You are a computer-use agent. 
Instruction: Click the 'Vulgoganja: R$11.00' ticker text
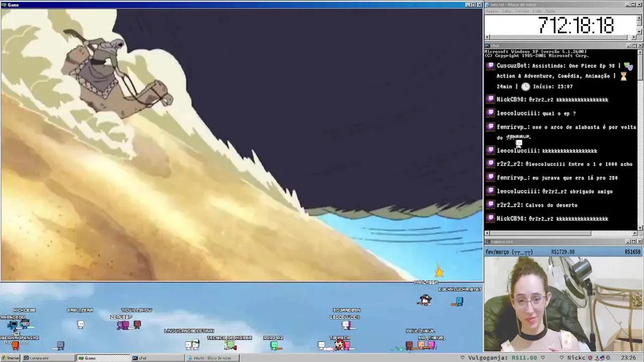coord(503,357)
